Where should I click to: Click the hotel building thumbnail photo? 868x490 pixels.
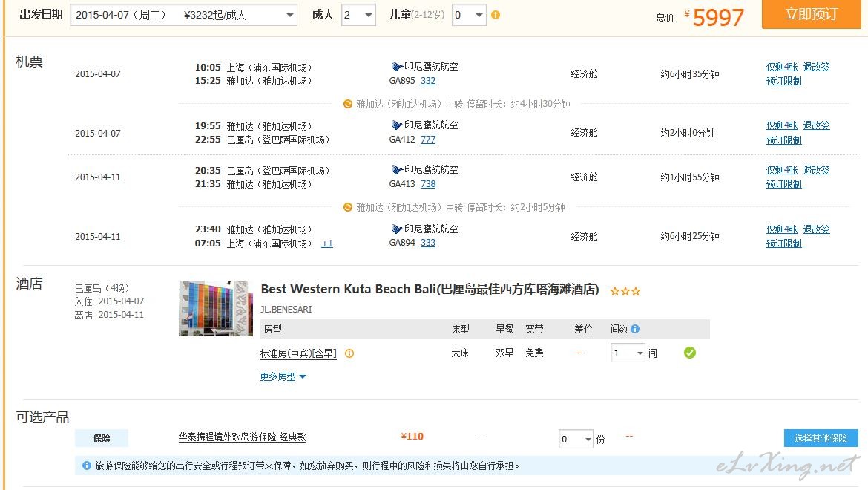(x=215, y=308)
